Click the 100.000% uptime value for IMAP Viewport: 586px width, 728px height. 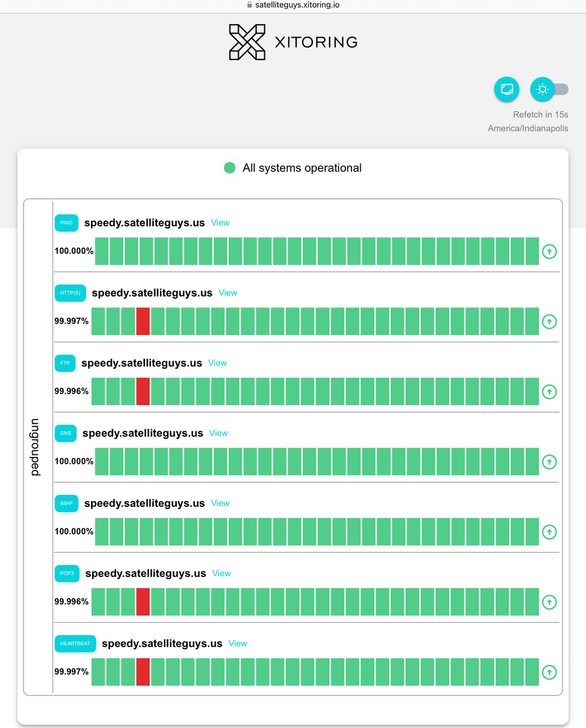tap(74, 532)
